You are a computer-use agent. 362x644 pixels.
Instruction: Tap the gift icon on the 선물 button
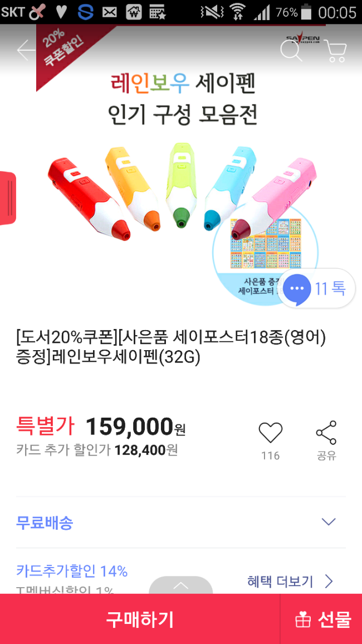302,619
